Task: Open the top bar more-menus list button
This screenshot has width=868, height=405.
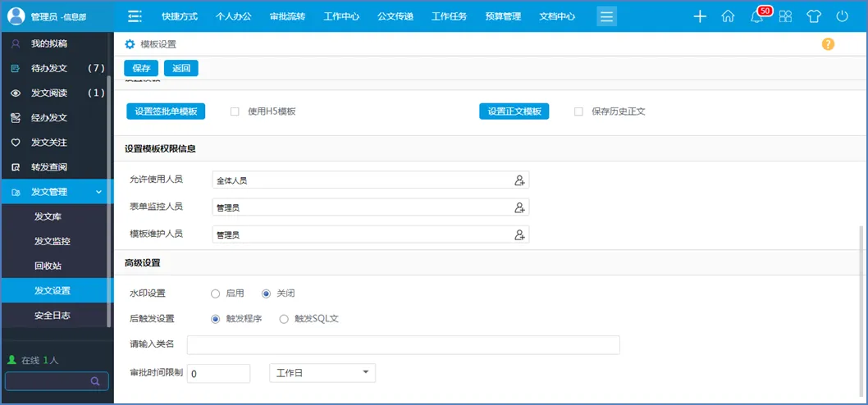Action: [x=606, y=16]
